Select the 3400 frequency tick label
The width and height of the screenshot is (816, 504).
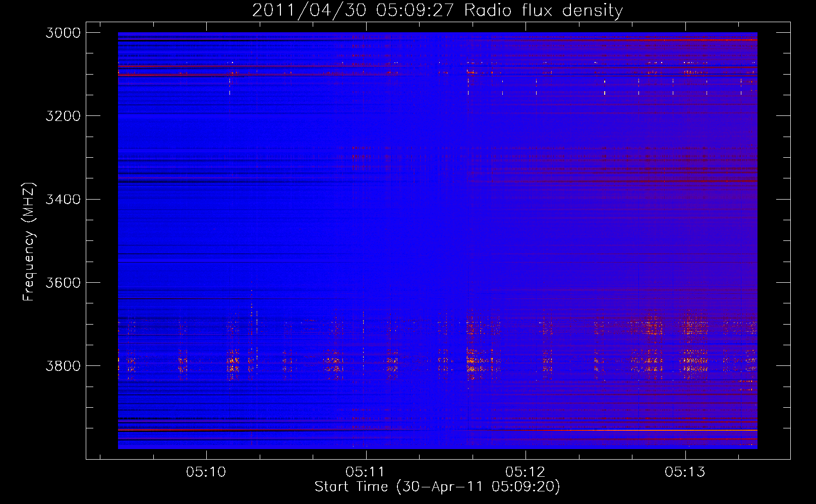[x=63, y=199]
